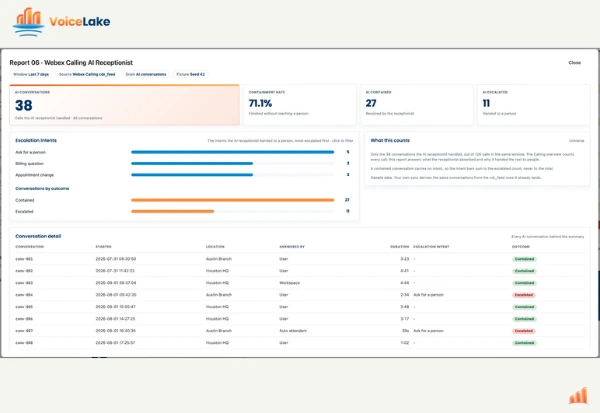The height and width of the screenshot is (413, 600).
Task: Click Houston HQ location in conv-003 row
Action: coord(217,283)
